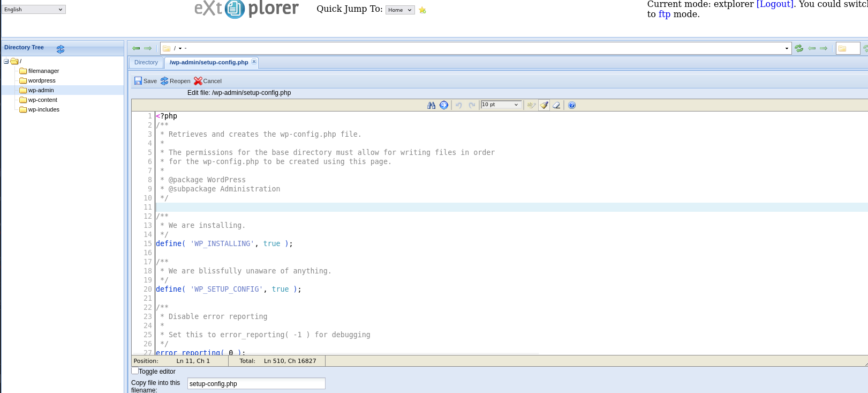Click the Position Ln 11 status entry
868x393 pixels.
180,361
